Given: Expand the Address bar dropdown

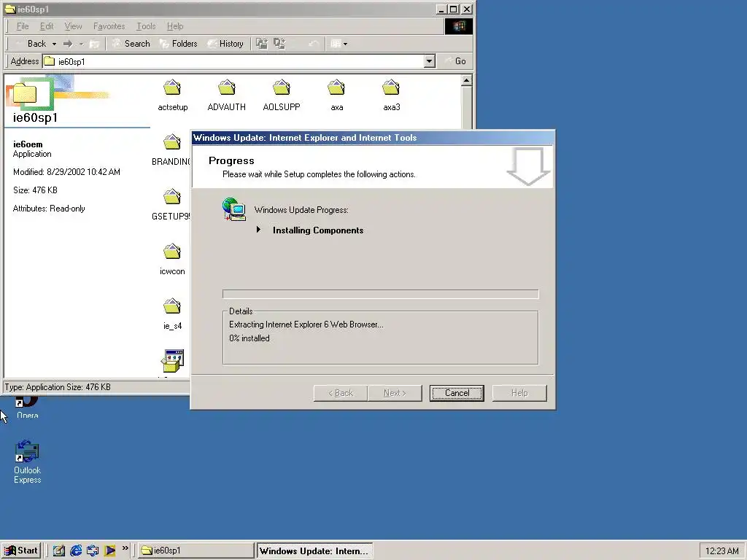Looking at the screenshot, I should tap(429, 61).
